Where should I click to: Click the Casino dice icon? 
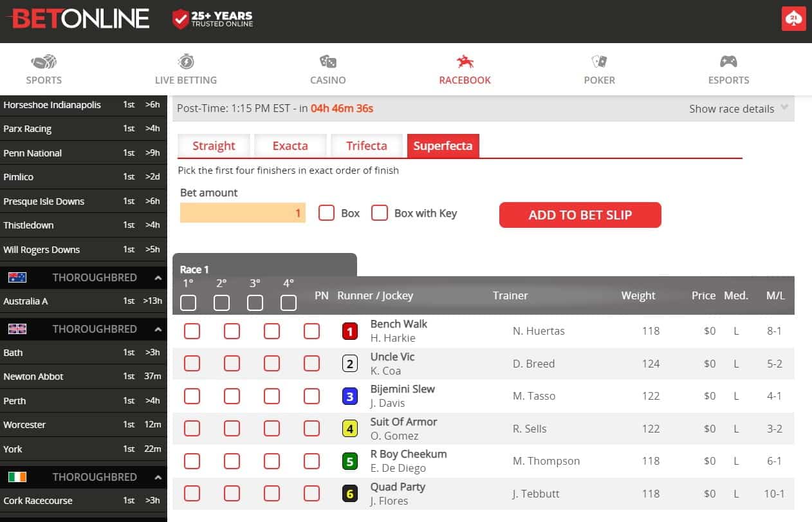328,62
